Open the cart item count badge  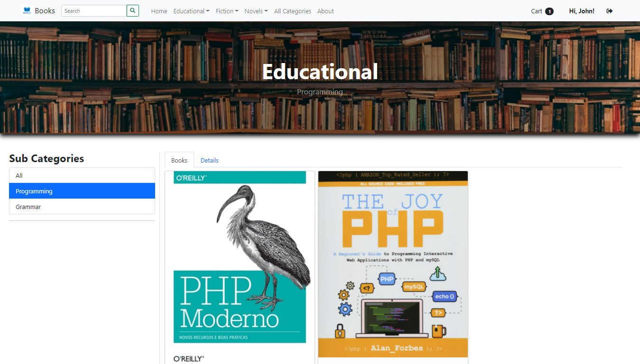[549, 11]
